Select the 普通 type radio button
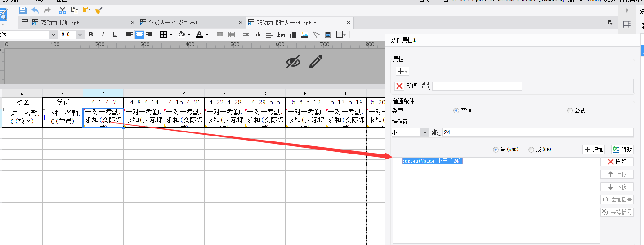 coord(456,110)
